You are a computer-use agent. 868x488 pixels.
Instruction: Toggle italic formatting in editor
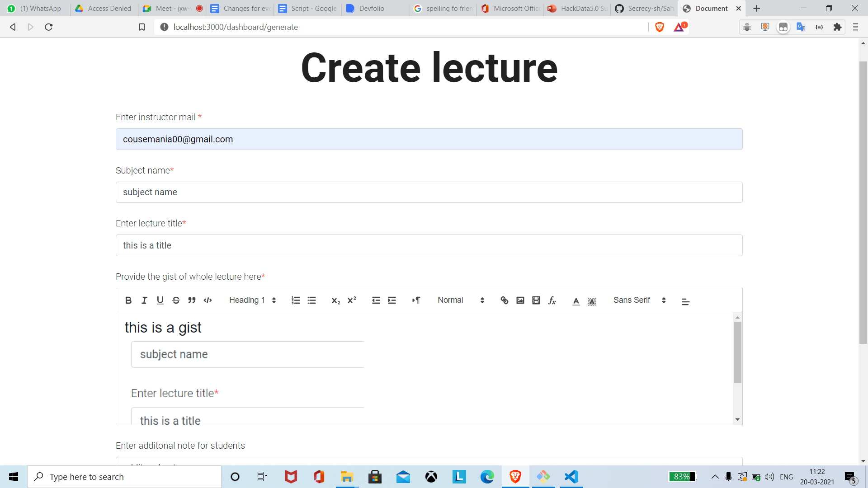tap(144, 300)
